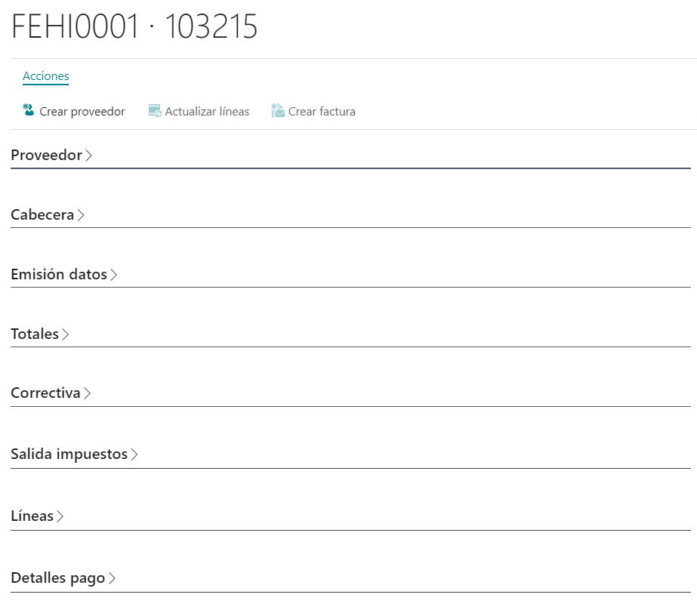Expand the Detalles pago section chevron
This screenshot has height=616, width=697.
point(112,577)
